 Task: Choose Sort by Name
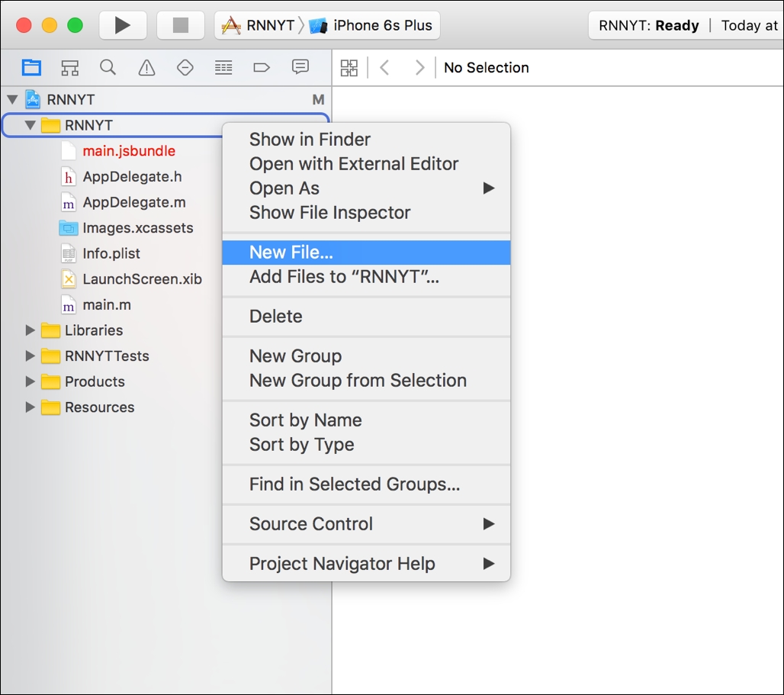366,420
